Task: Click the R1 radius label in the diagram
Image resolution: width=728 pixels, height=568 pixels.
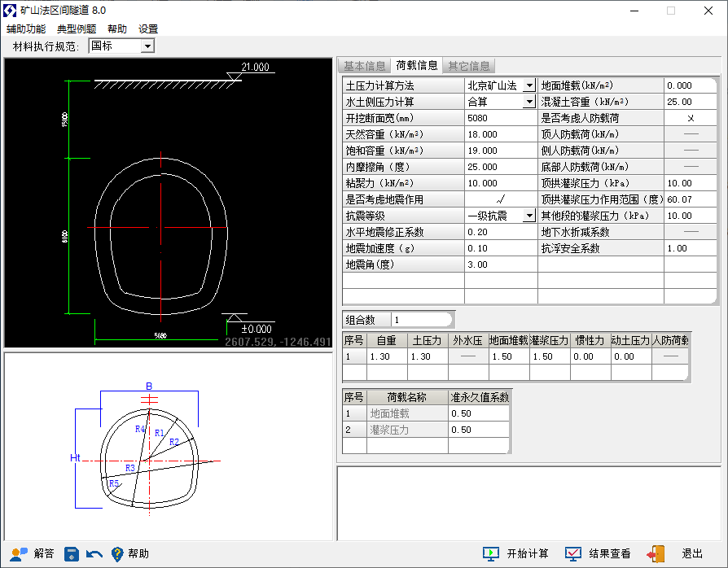Action: 160,433
